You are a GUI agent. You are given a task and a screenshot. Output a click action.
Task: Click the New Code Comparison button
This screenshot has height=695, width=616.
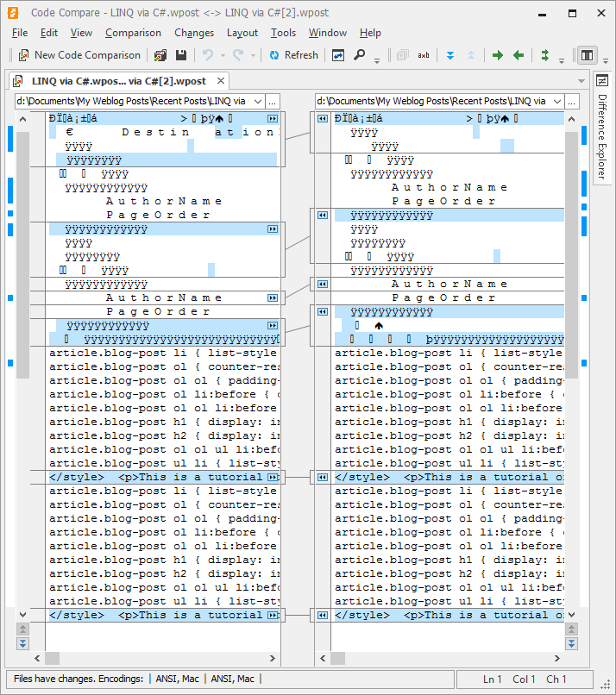pyautogui.click(x=80, y=55)
